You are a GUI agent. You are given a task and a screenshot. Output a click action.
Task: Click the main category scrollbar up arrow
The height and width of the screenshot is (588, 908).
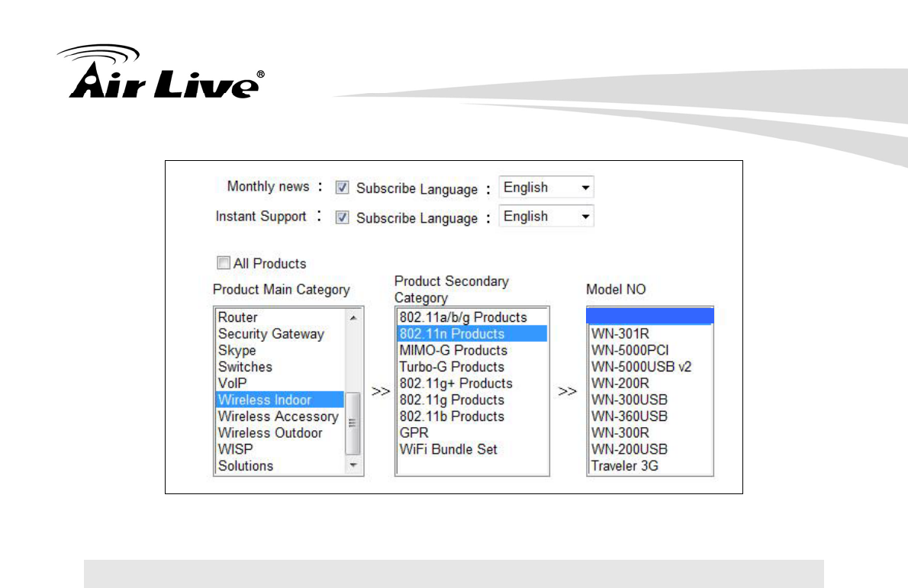tap(353, 317)
